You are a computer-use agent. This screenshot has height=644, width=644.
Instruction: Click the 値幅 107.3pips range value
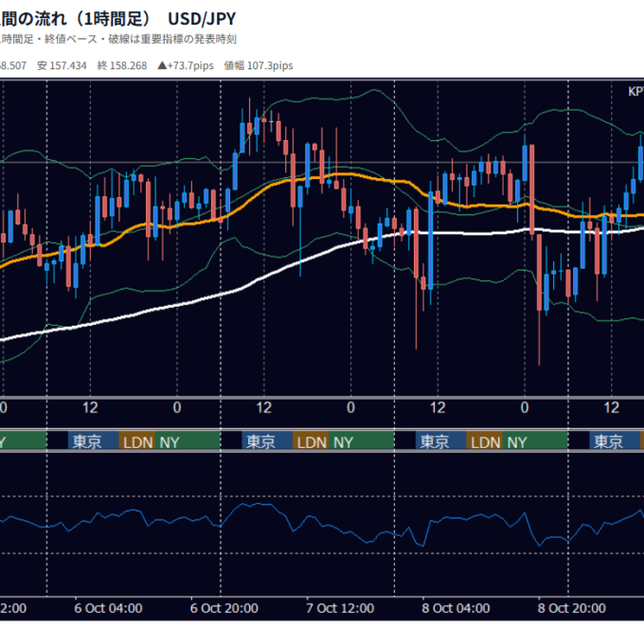point(259,65)
